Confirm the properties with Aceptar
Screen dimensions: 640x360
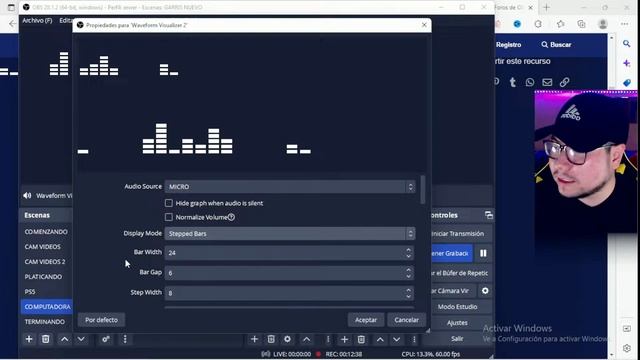(x=366, y=320)
